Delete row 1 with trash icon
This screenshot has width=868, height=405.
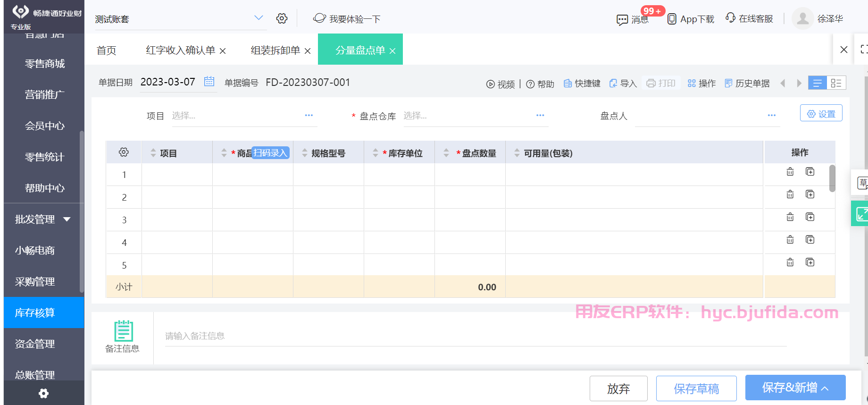click(790, 172)
